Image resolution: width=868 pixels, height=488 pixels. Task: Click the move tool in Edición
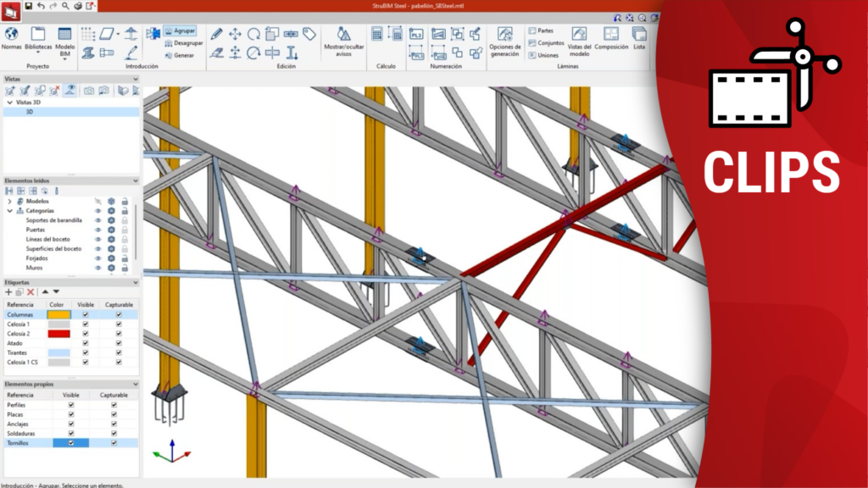click(x=236, y=34)
